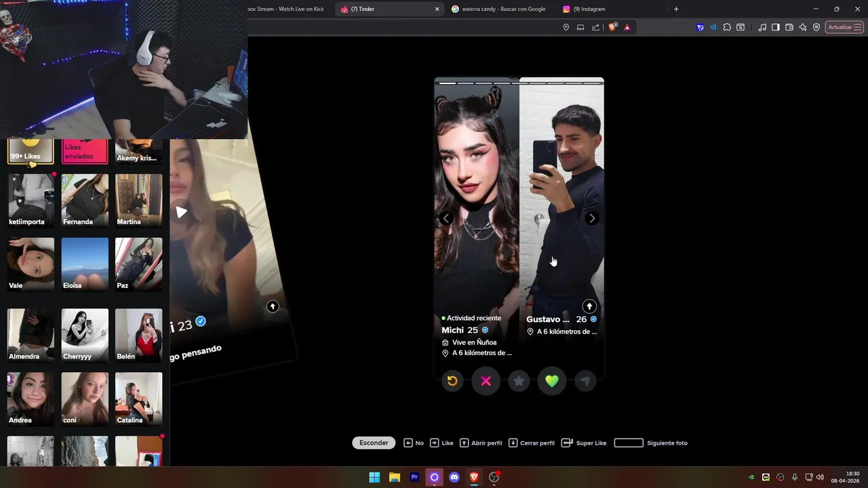Open match Paz
The height and width of the screenshot is (488, 868).
coord(139,264)
